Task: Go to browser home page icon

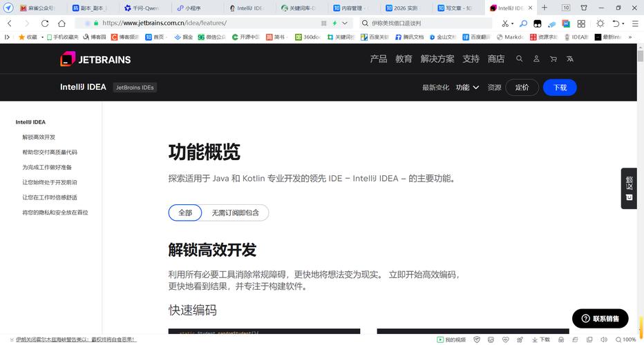Action: [61, 23]
